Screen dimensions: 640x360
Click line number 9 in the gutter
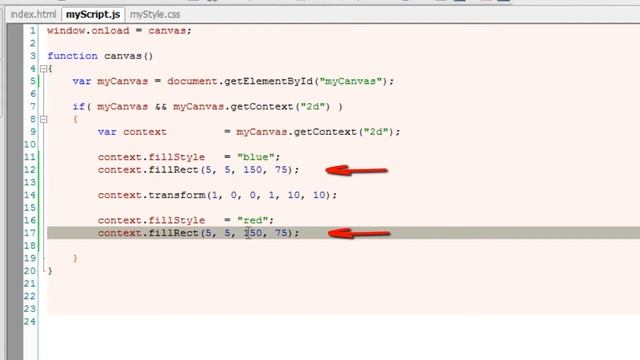(33, 132)
